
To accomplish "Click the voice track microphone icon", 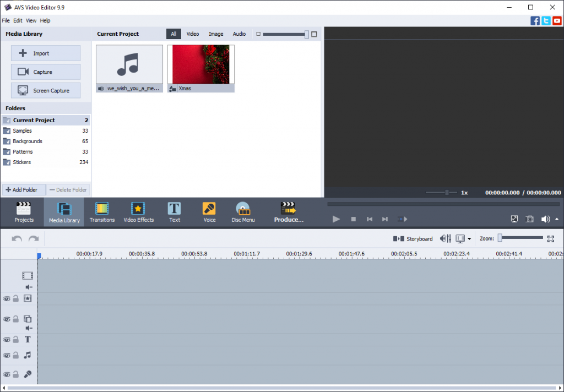I will (28, 374).
